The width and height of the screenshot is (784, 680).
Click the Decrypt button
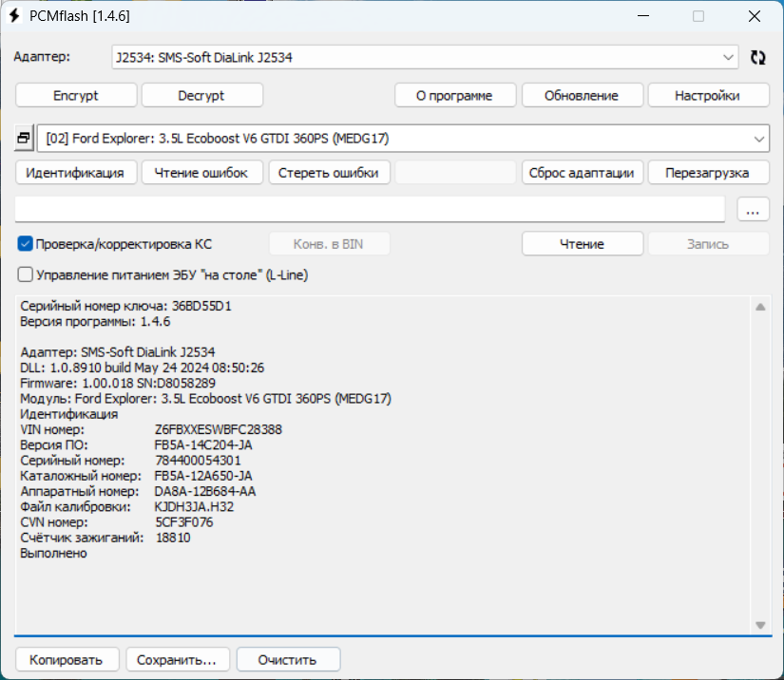click(202, 95)
